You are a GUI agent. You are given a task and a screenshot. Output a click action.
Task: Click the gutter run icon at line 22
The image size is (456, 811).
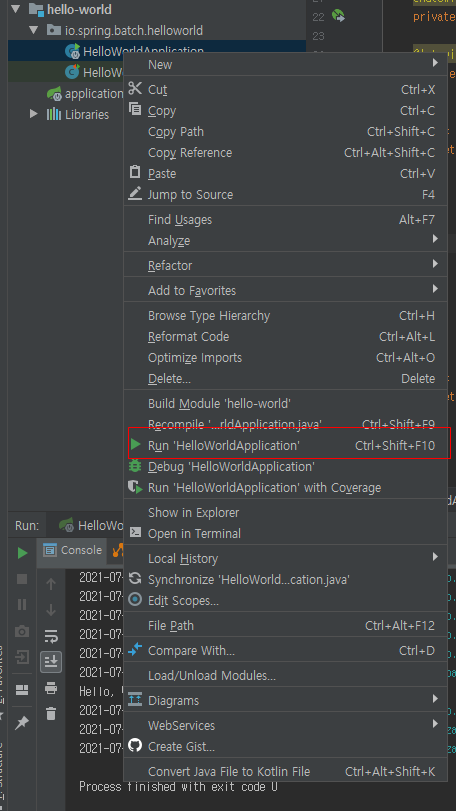338,16
